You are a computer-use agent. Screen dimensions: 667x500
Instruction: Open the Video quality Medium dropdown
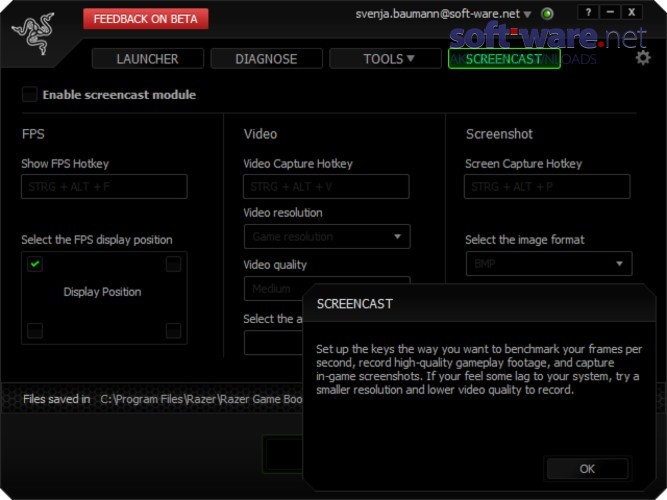click(x=274, y=289)
